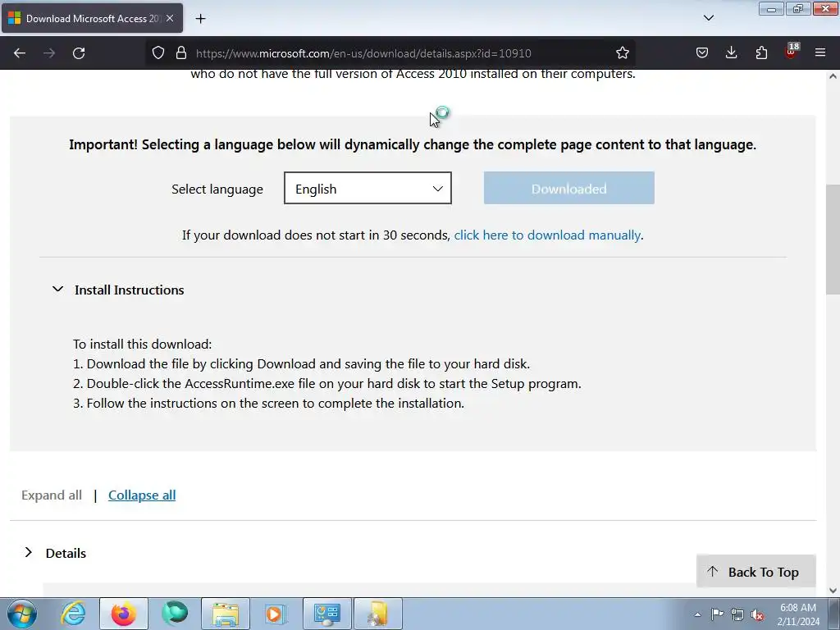Open the tracking protection shield icon
Image resolution: width=840 pixels, height=630 pixels.
158,53
